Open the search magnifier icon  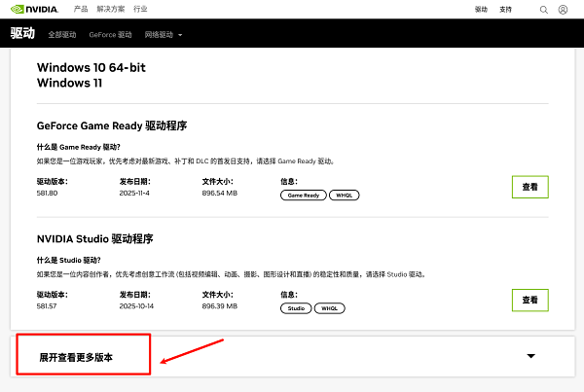[543, 10]
